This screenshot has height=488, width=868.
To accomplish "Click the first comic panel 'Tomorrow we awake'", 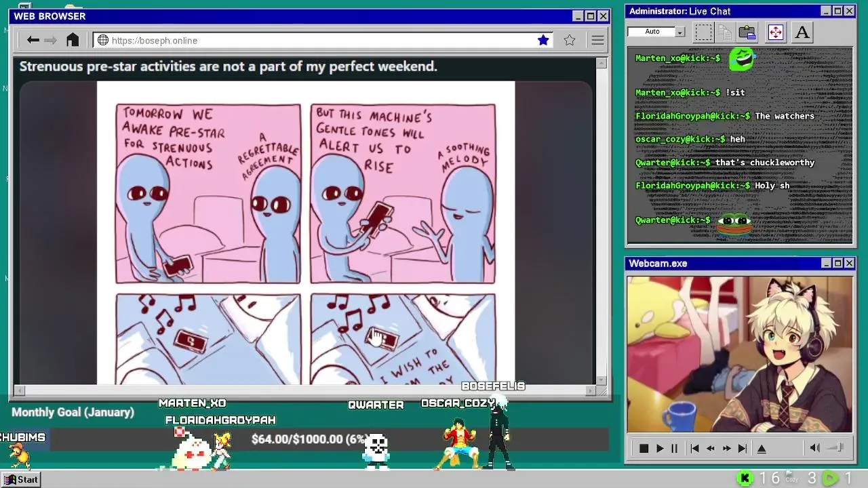I will [208, 194].
